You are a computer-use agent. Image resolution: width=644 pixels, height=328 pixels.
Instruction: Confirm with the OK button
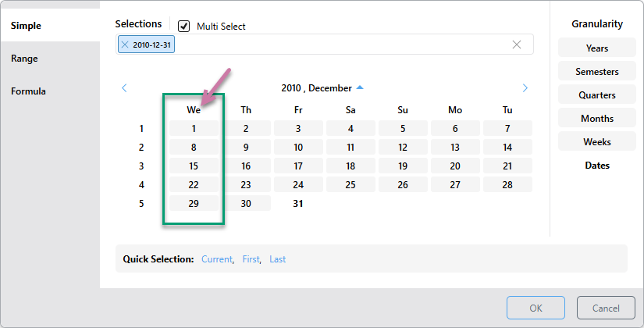pyautogui.click(x=535, y=308)
